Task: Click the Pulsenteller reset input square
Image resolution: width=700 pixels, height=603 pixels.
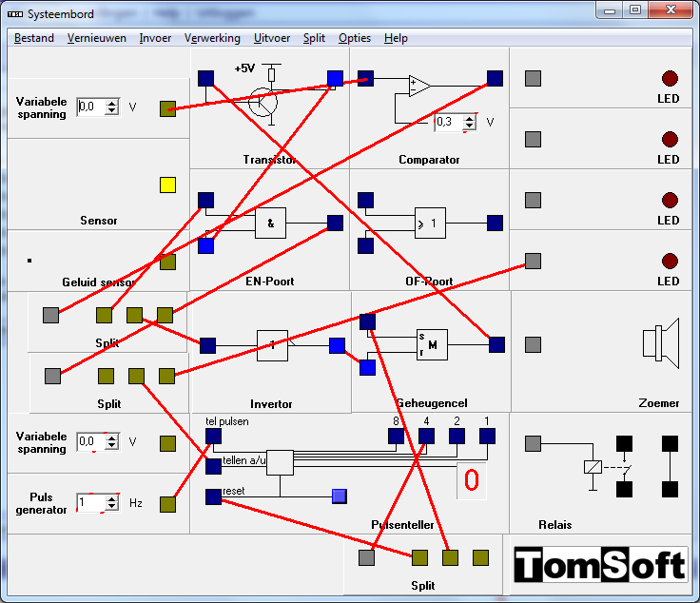Action: pos(213,496)
